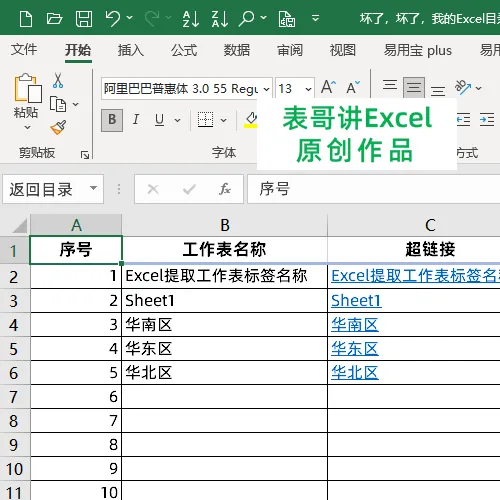
Task: Open the Borders dropdown arrow
Action: (224, 120)
